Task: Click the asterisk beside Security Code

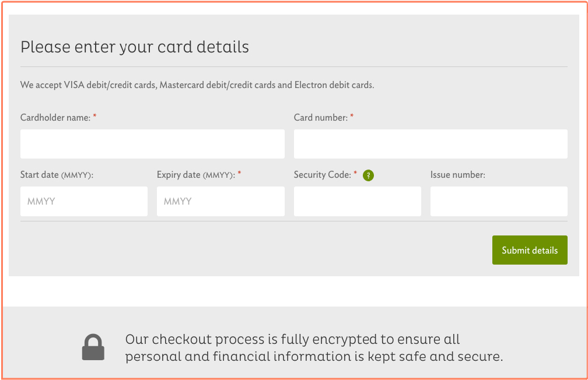Action: coord(355,174)
